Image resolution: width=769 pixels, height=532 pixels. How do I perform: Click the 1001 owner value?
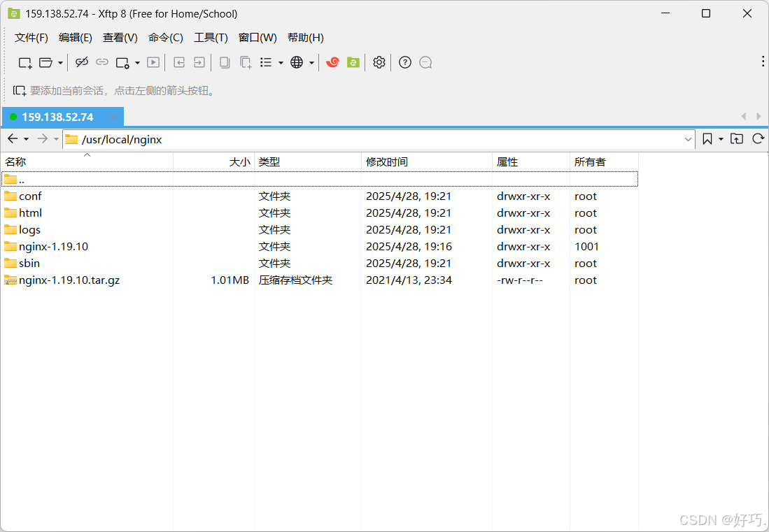coord(586,246)
